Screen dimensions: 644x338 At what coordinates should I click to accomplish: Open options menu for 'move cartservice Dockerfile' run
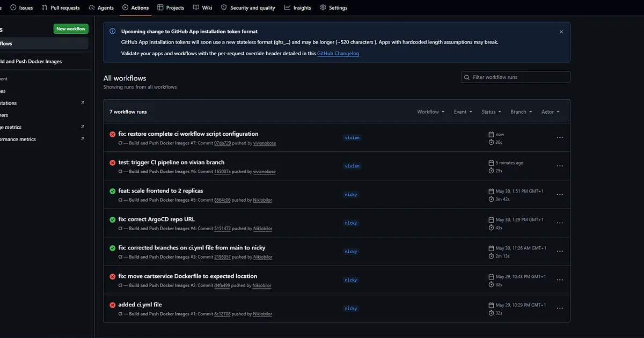point(560,280)
